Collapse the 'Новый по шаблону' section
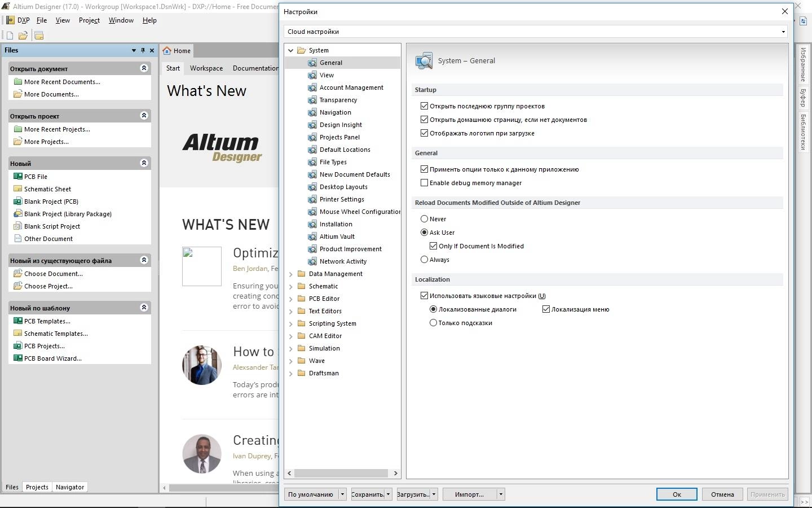 [x=144, y=308]
